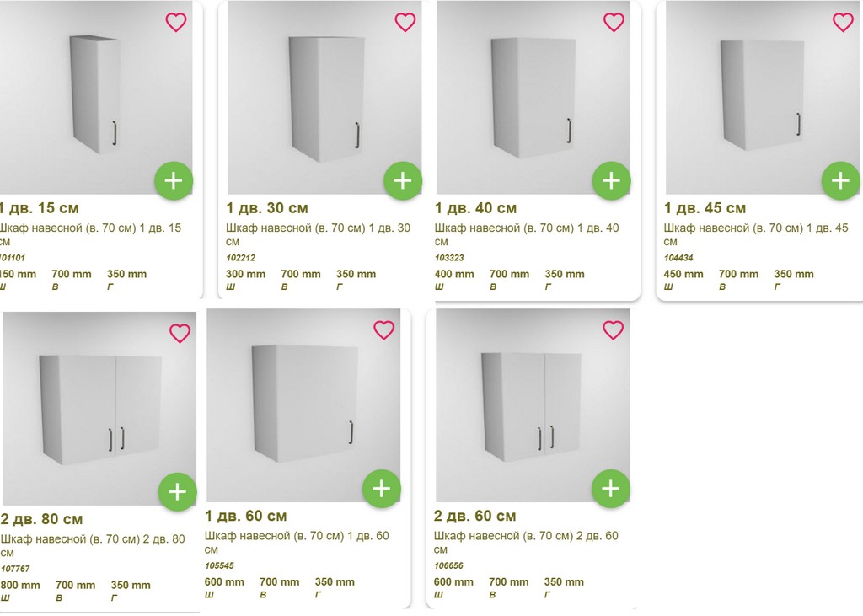
Task: Open the 1 дв. 30 см product title
Action: coord(267,208)
